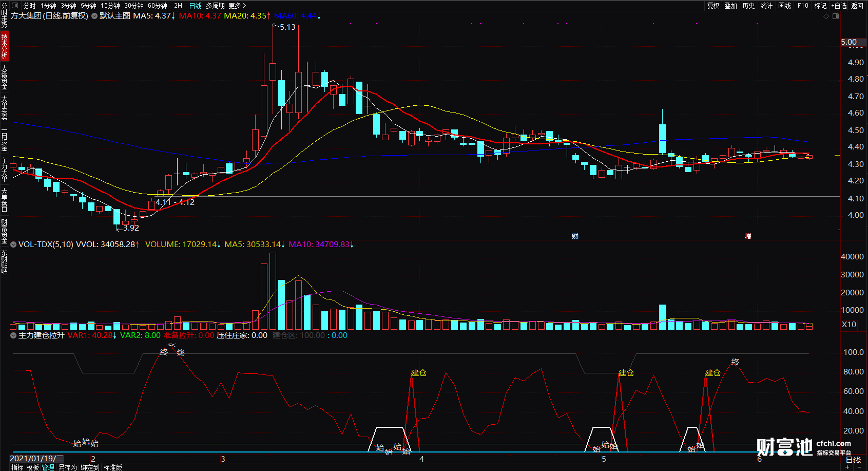The image size is (868, 471).
Task: Switch to the 分时 period tab
Action: pyautogui.click(x=30, y=6)
